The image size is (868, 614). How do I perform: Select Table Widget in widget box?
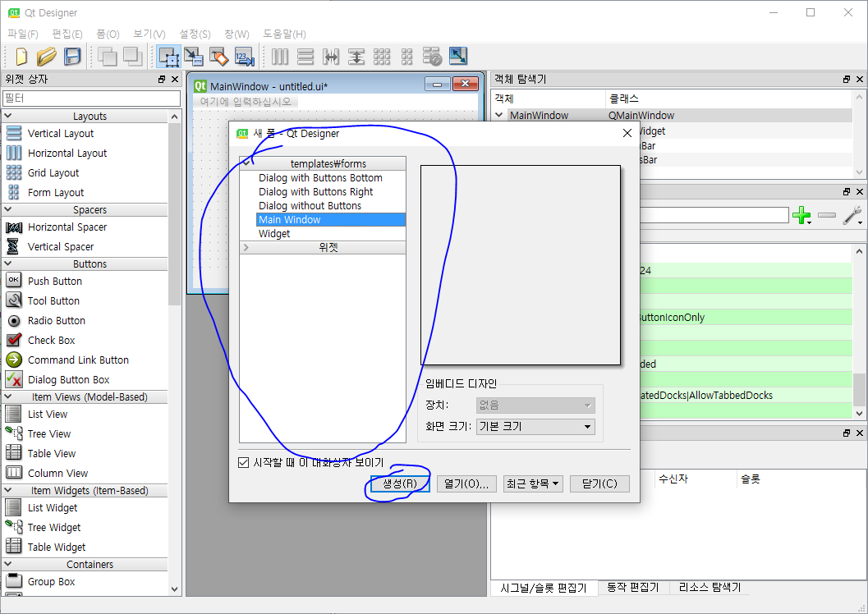(57, 547)
